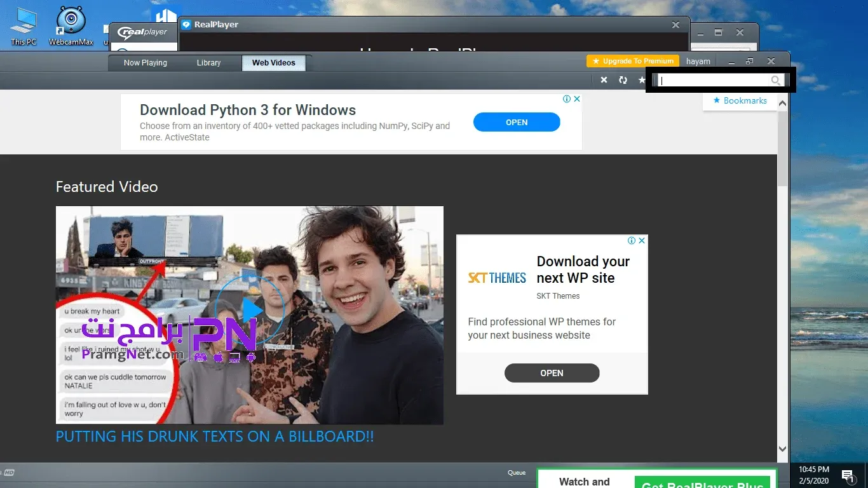The image size is (868, 488).
Task: Reload the web page with refresh icon
Action: pyautogui.click(x=623, y=80)
